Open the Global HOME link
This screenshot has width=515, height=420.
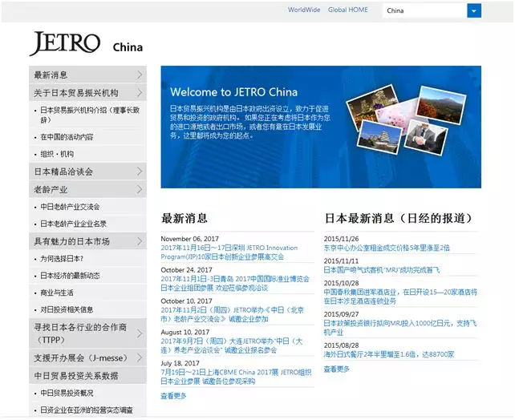point(348,10)
